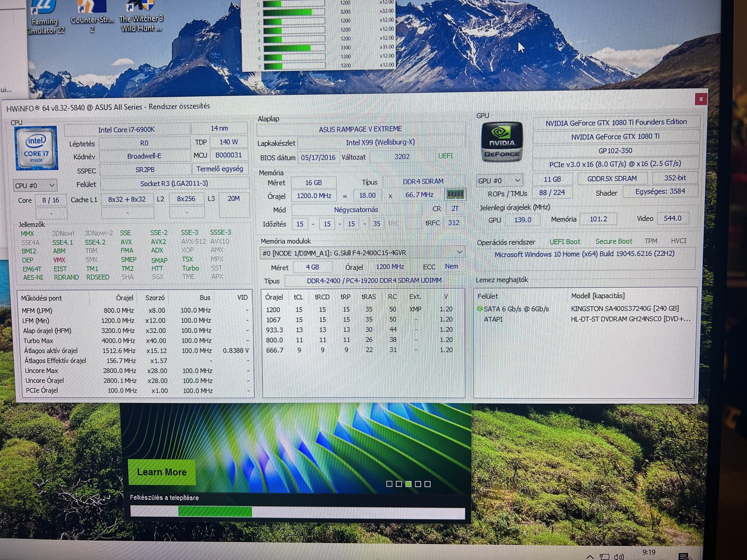This screenshot has height=560, width=747.
Task: Click the DDR4-2400 / PC4-19200 module type field
Action: click(374, 280)
